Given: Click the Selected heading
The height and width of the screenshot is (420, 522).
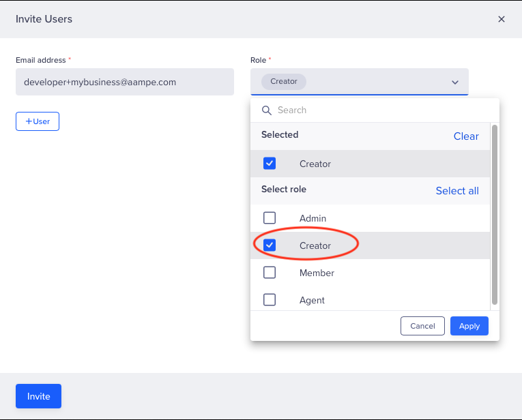Looking at the screenshot, I should pos(280,135).
